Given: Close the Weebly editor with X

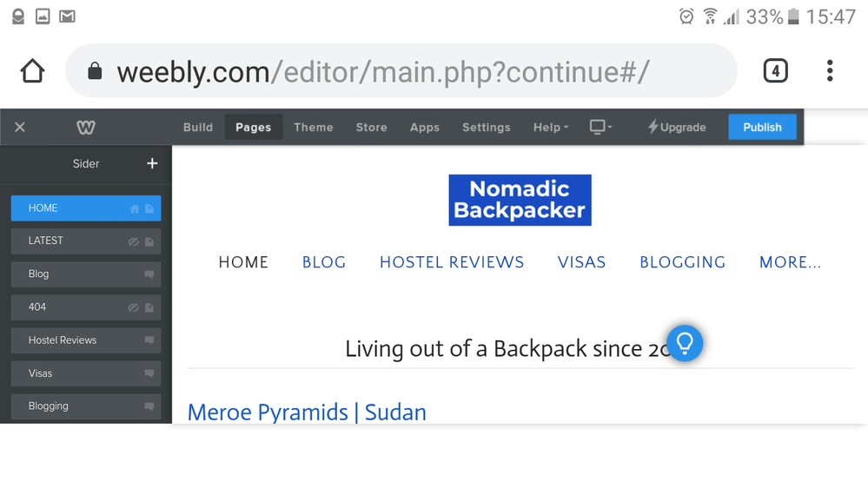Looking at the screenshot, I should [x=20, y=128].
